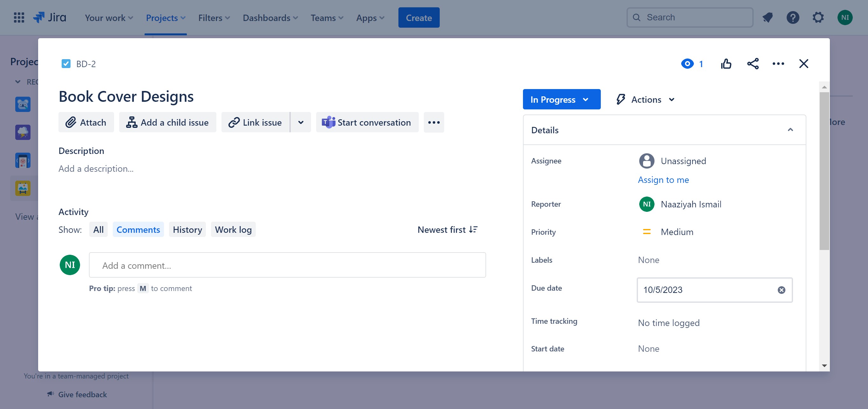Open Filters menu
The width and height of the screenshot is (868, 409).
tap(214, 17)
